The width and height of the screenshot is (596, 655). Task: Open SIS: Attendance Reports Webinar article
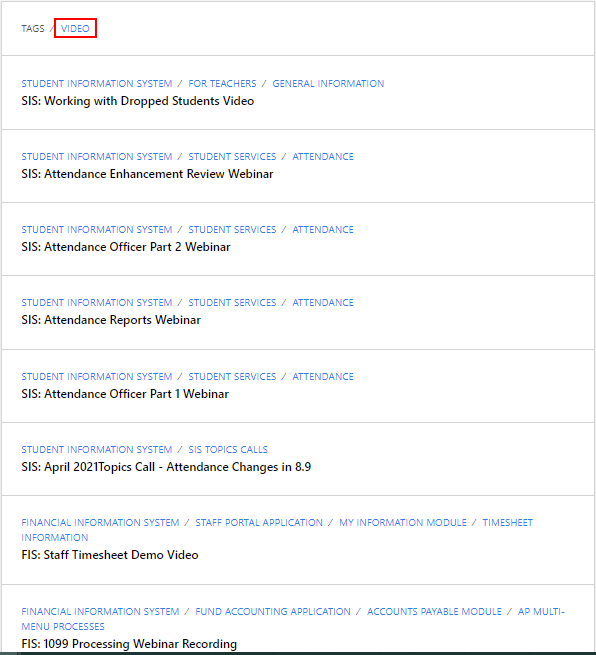click(111, 320)
